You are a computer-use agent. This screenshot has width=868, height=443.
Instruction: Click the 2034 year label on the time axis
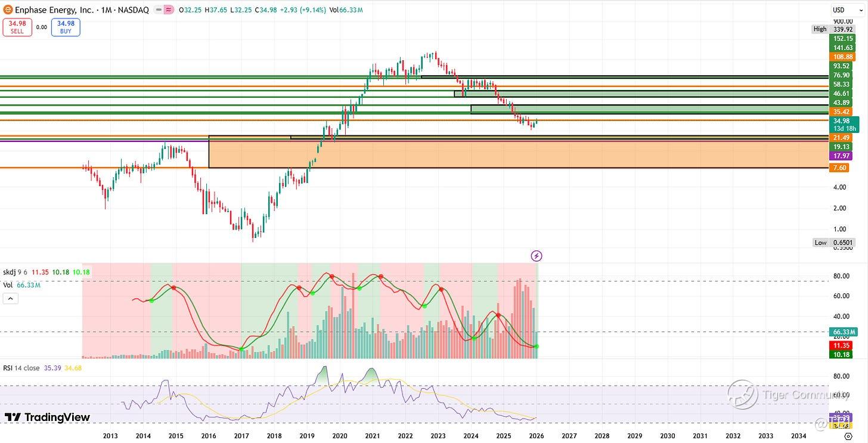coord(798,436)
